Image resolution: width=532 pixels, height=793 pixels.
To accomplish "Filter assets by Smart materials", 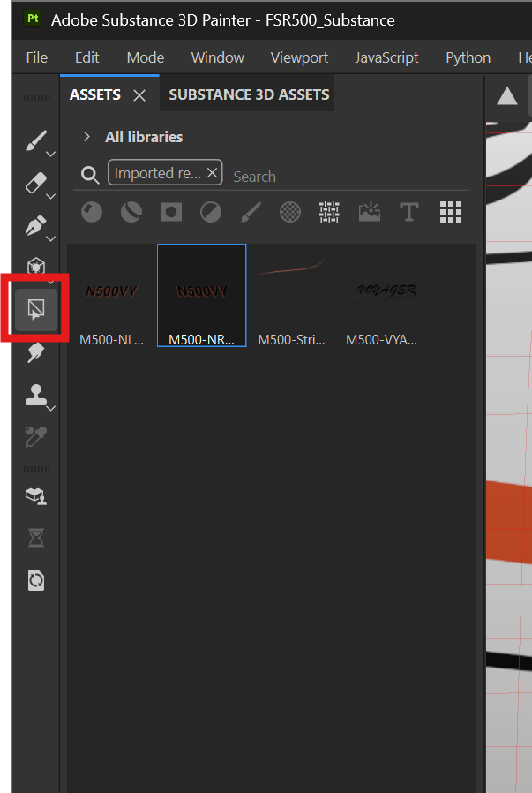I will 131,212.
